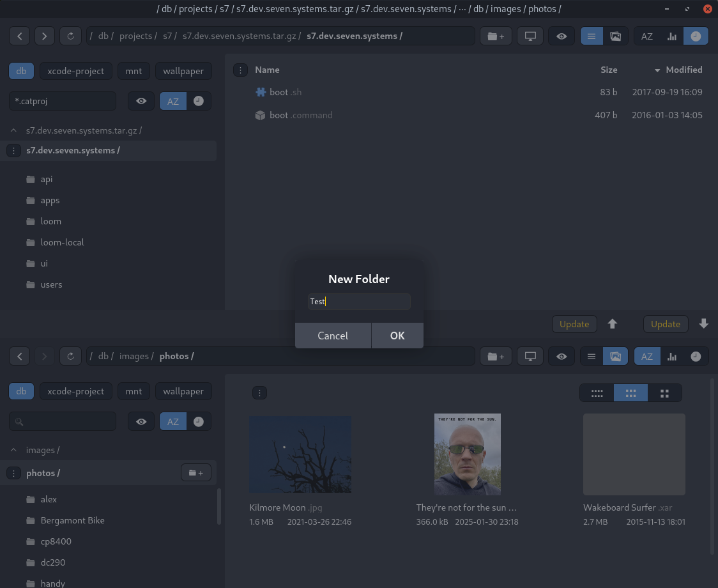Open menu for s7.dev.seven.systems sidebar folder

point(14,150)
